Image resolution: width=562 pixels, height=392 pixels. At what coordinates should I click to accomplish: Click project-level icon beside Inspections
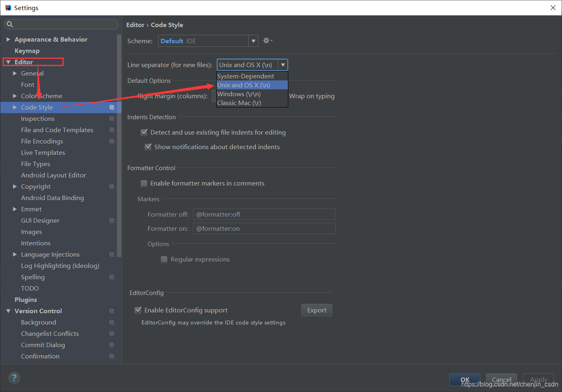[112, 118]
